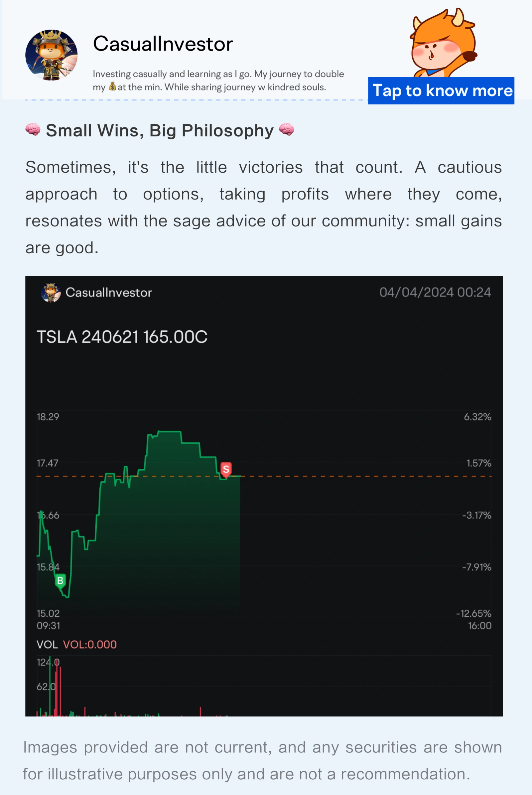Click the brain emoji before the heading
Image resolution: width=532 pixels, height=795 pixels.
tap(33, 130)
